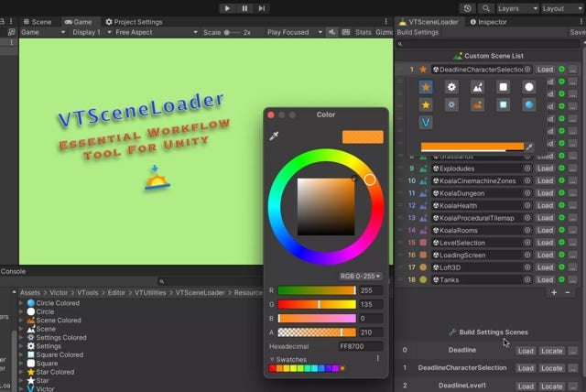Locate the DeadlineCharacterSelection build scene
586x392 pixels.
[551, 368]
